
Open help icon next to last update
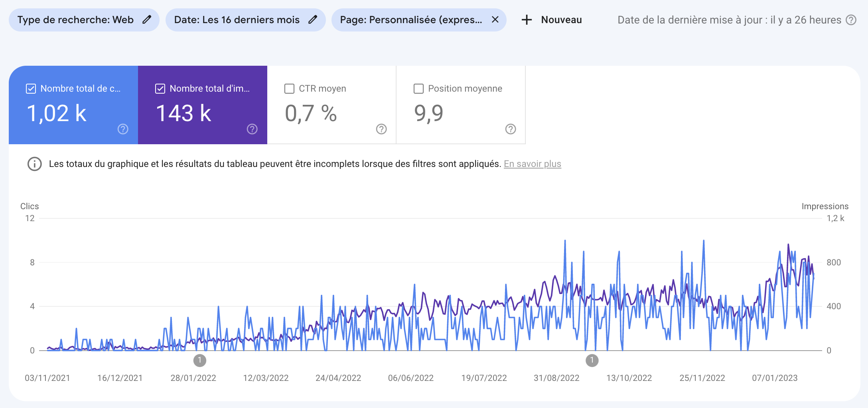tap(851, 20)
